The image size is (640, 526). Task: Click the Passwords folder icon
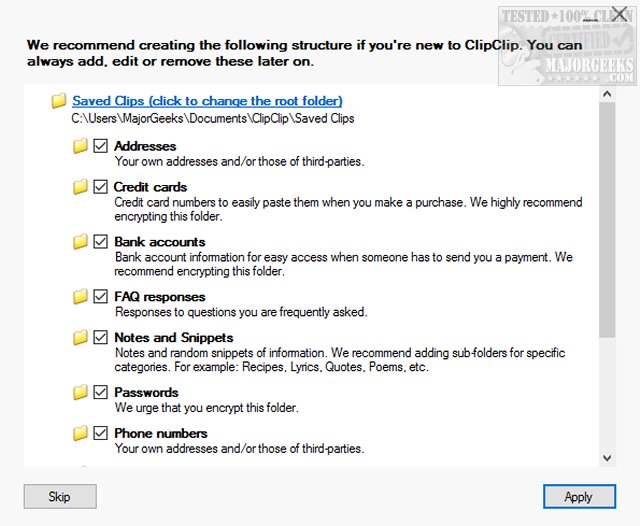click(x=81, y=393)
